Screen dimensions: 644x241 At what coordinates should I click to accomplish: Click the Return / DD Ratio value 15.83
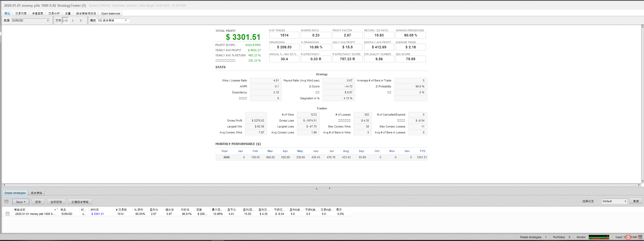pos(379,35)
